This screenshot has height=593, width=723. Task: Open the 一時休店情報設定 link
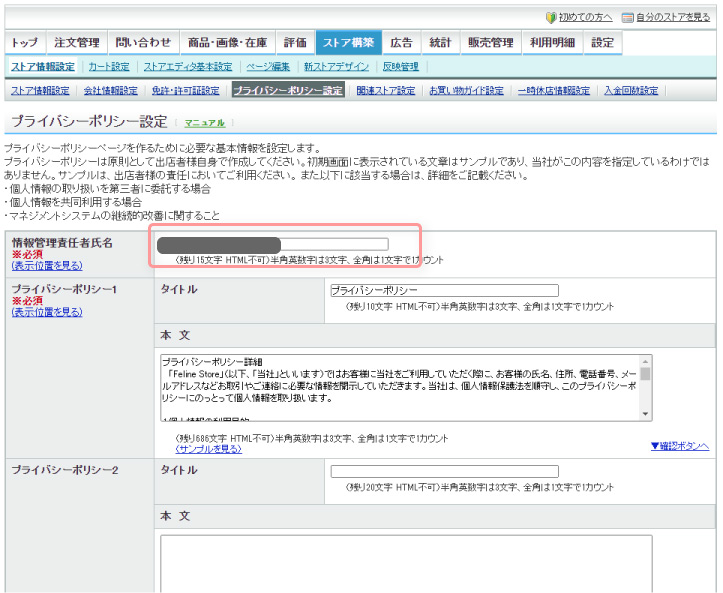pyautogui.click(x=554, y=91)
